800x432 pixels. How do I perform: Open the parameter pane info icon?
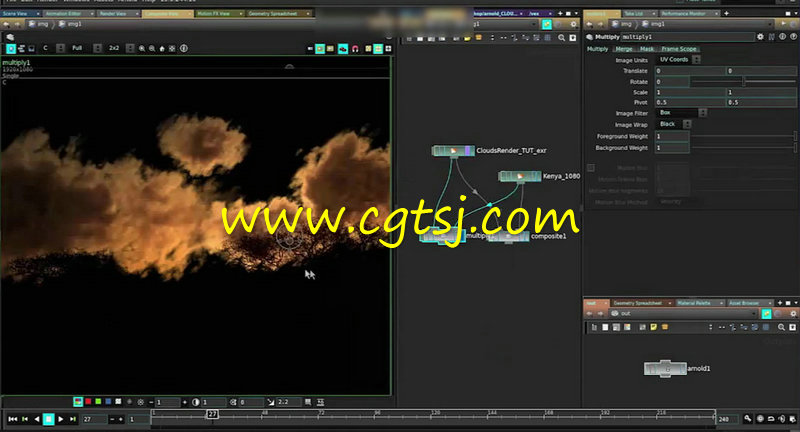click(x=782, y=37)
